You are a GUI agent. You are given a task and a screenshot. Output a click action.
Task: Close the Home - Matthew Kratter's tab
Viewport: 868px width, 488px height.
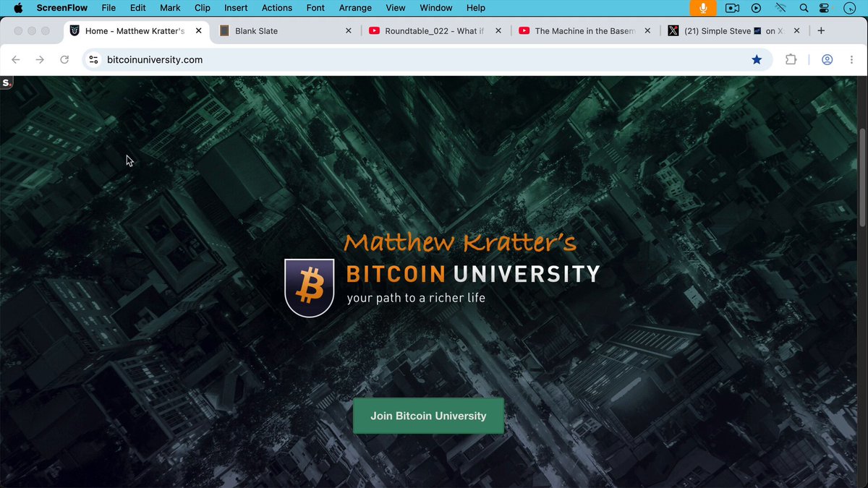tap(198, 31)
